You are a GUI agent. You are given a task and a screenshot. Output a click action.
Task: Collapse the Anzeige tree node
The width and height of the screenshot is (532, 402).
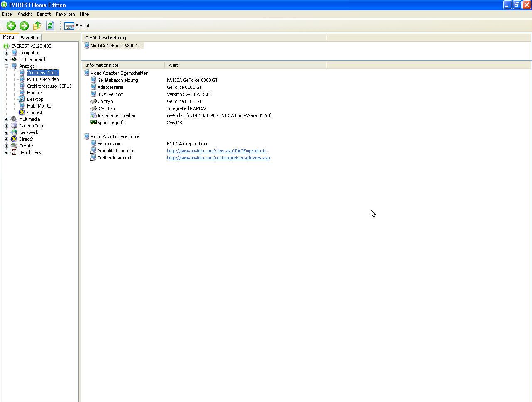pyautogui.click(x=6, y=66)
